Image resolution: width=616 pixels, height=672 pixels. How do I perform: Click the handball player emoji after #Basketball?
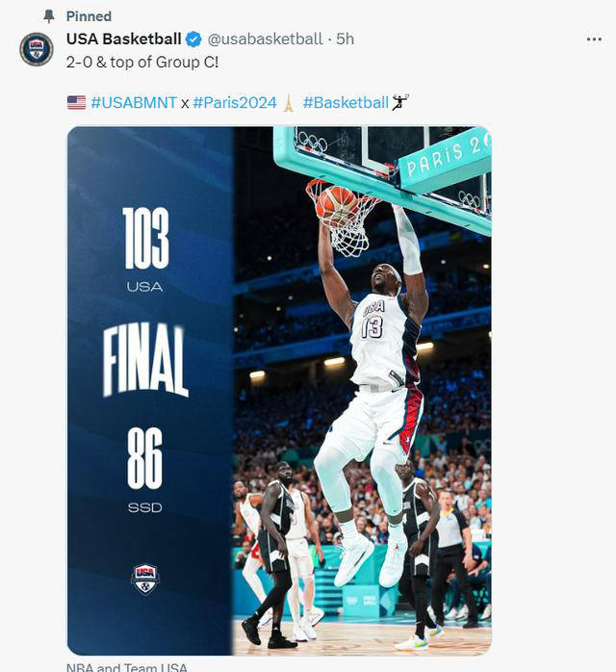tap(400, 102)
